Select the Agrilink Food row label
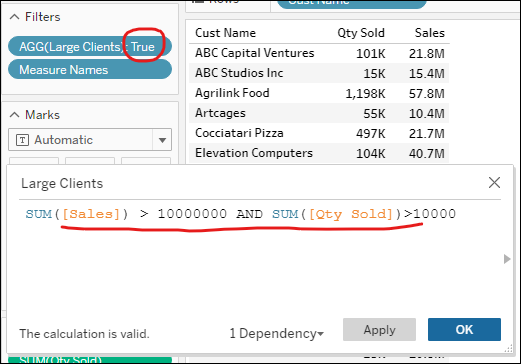 click(232, 93)
